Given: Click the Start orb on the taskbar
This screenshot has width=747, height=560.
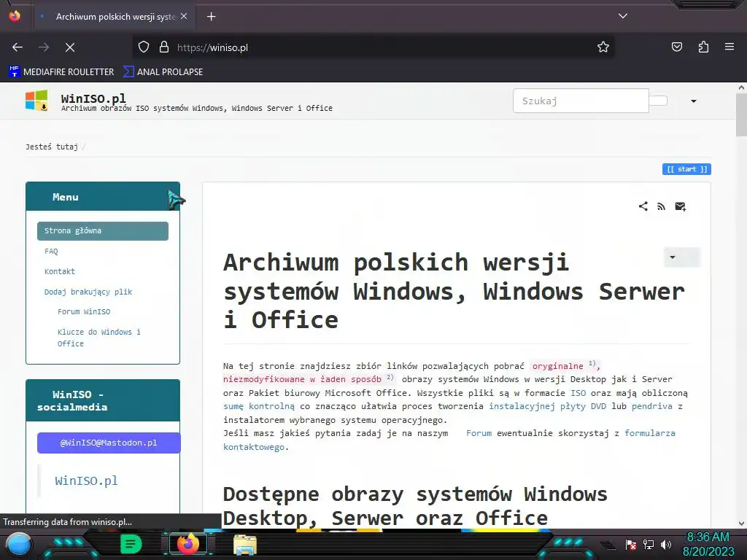Looking at the screenshot, I should click(19, 545).
